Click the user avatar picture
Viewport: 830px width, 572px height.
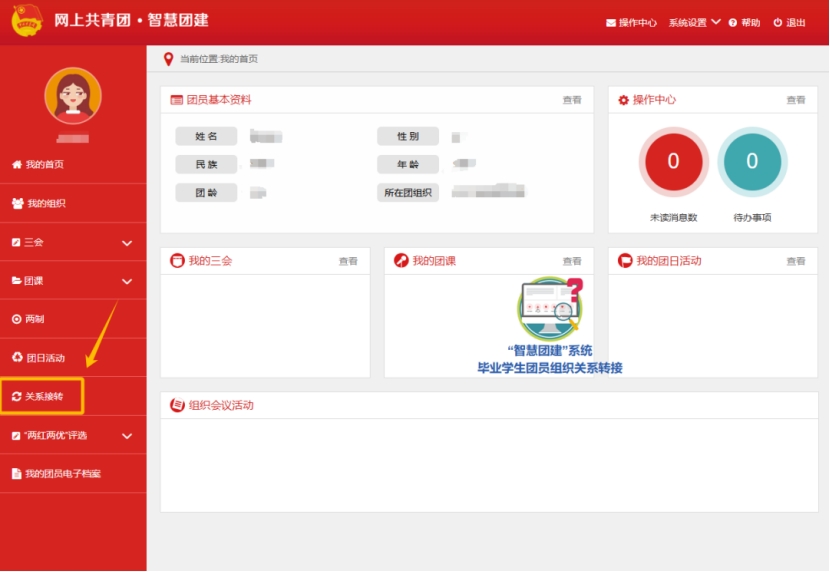[x=72, y=95]
